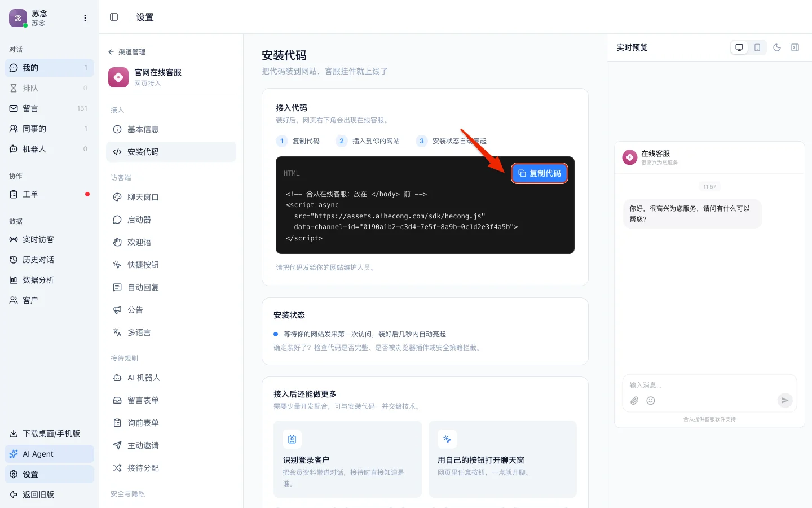
Task: Select 安装代码 menu item
Action: pyautogui.click(x=171, y=152)
